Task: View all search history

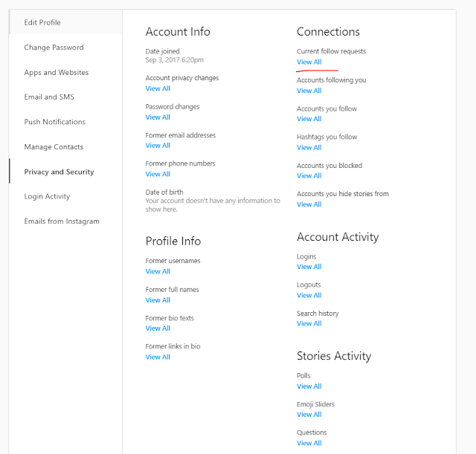Action: tap(309, 323)
